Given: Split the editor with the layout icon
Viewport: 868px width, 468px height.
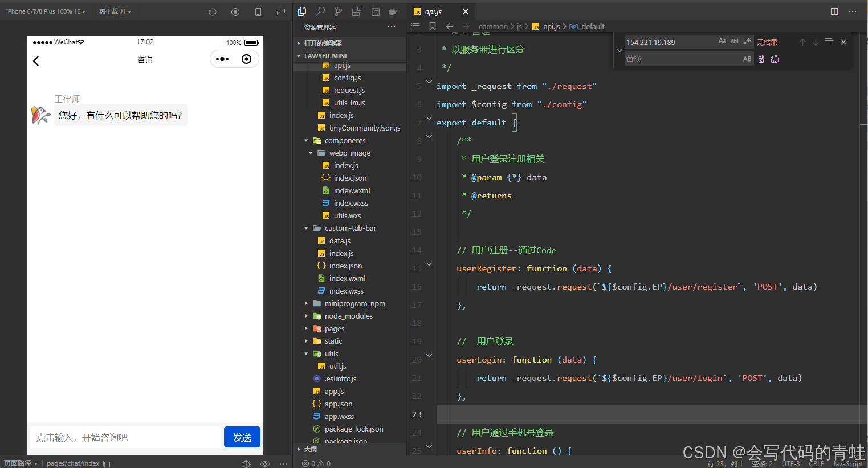Looking at the screenshot, I should [834, 11].
